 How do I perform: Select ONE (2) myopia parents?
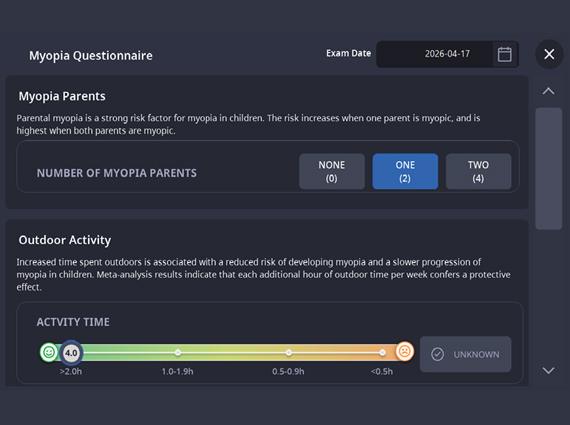click(x=405, y=172)
